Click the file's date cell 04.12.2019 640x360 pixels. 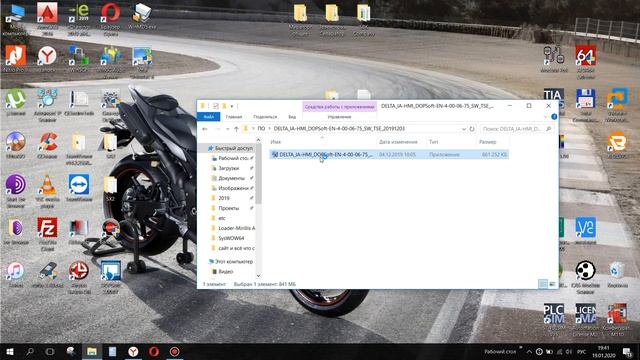[x=398, y=155]
